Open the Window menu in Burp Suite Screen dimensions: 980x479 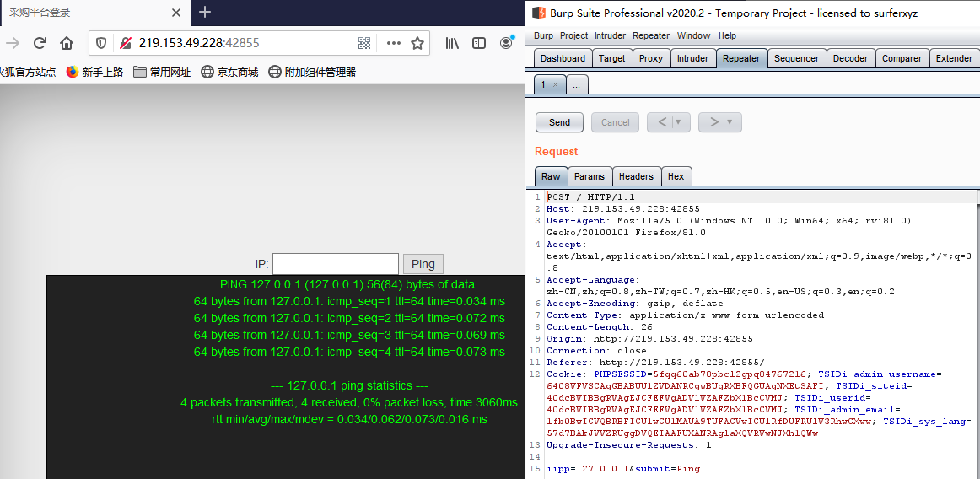pos(693,35)
